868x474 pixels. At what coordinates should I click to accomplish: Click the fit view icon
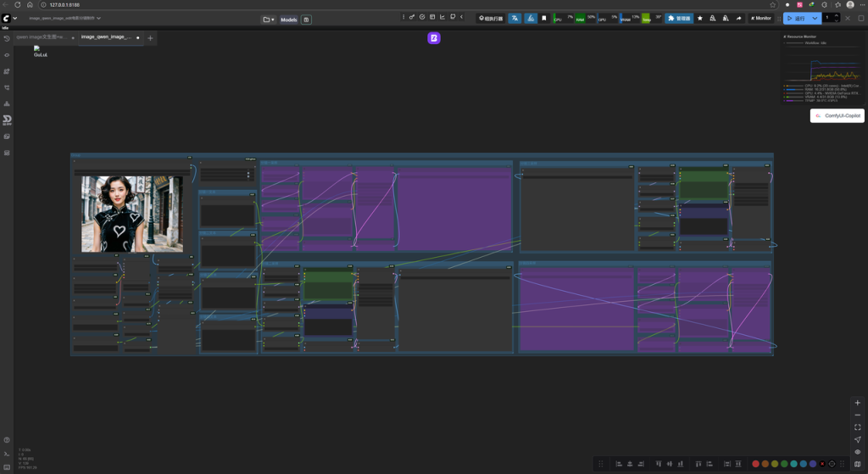858,427
